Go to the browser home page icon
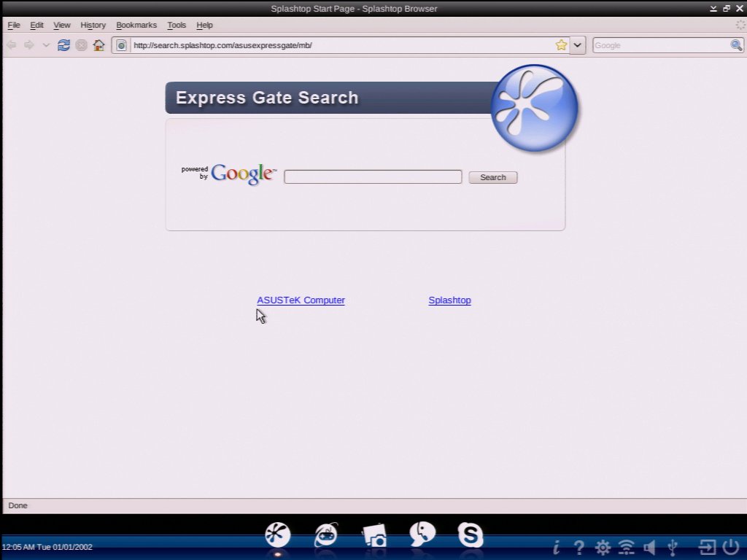Viewport: 747px width, 560px height. click(98, 45)
